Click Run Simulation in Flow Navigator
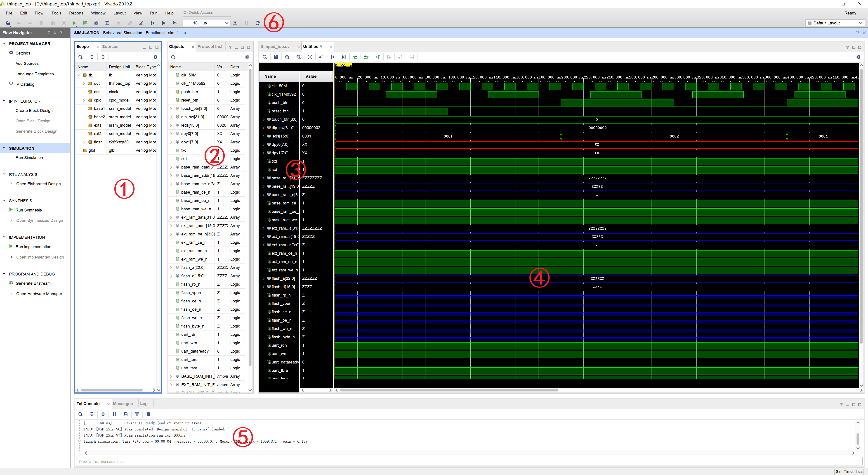The height and width of the screenshot is (475, 868). (x=29, y=157)
